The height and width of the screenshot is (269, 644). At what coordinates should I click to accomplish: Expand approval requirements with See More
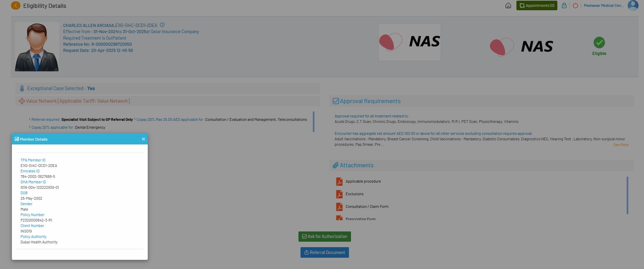click(620, 145)
